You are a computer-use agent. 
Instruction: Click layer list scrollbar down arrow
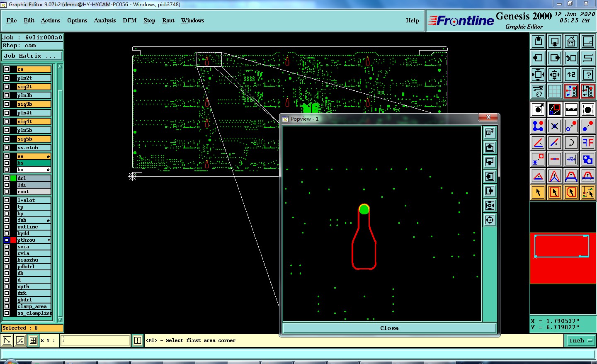(x=60, y=319)
